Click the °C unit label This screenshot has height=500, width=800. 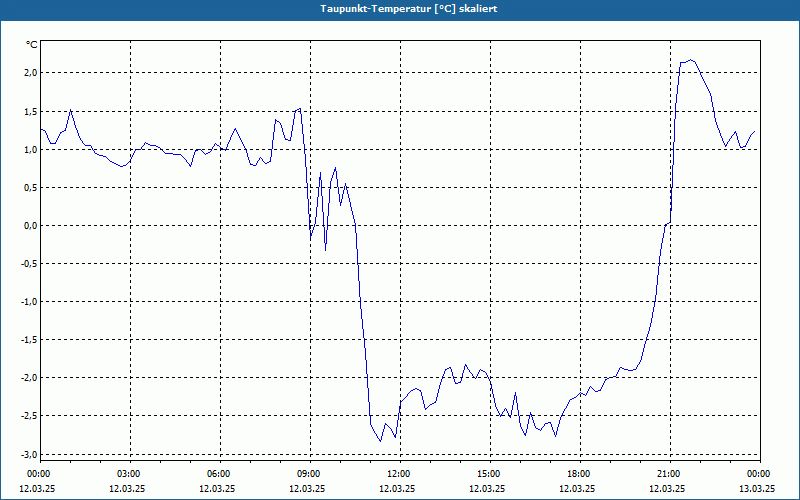[x=32, y=45]
